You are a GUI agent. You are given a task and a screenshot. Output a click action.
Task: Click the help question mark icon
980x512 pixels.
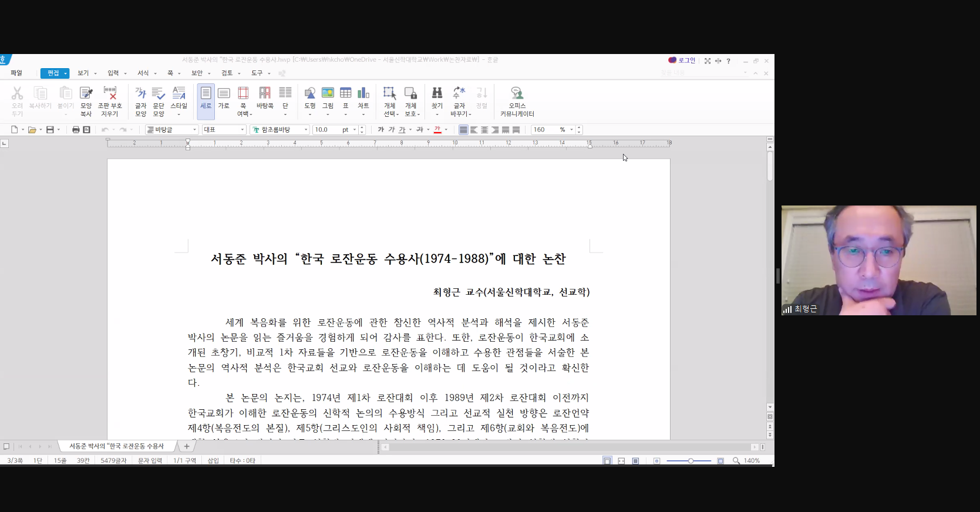click(728, 61)
